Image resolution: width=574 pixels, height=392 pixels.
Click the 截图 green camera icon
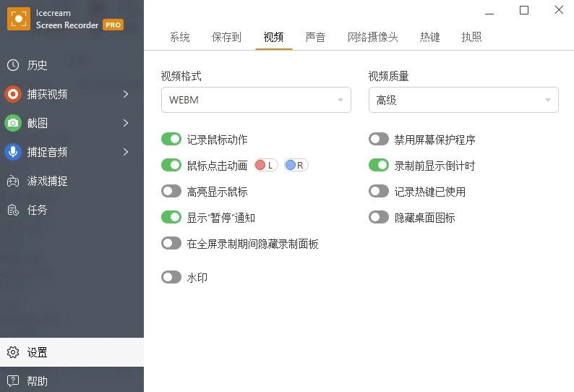tap(13, 123)
